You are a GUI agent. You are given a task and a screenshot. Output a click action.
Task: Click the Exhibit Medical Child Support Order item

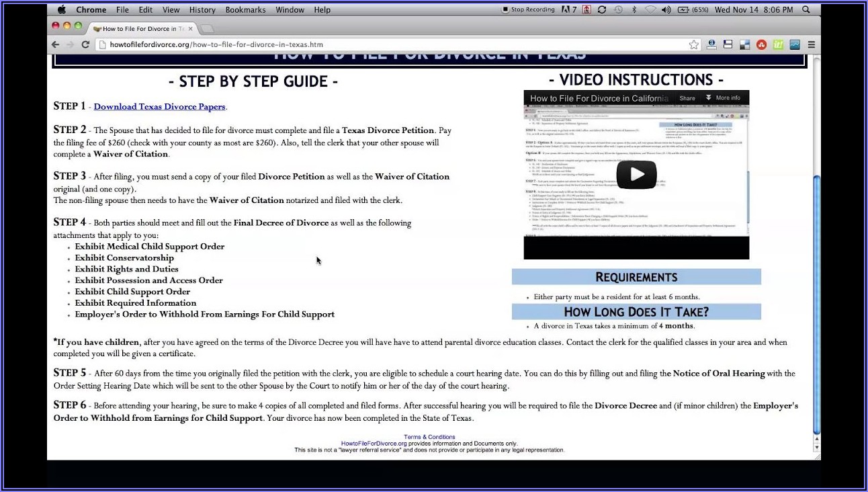pyautogui.click(x=150, y=247)
